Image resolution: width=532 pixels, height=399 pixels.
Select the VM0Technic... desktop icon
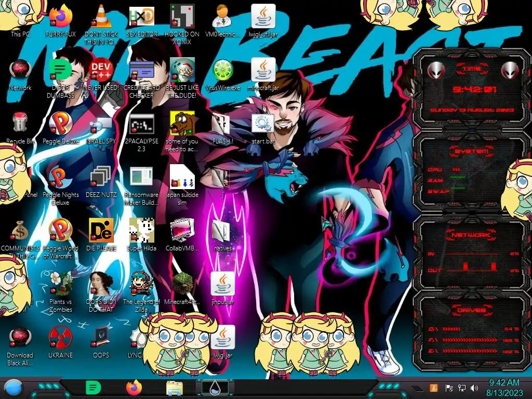pyautogui.click(x=222, y=20)
